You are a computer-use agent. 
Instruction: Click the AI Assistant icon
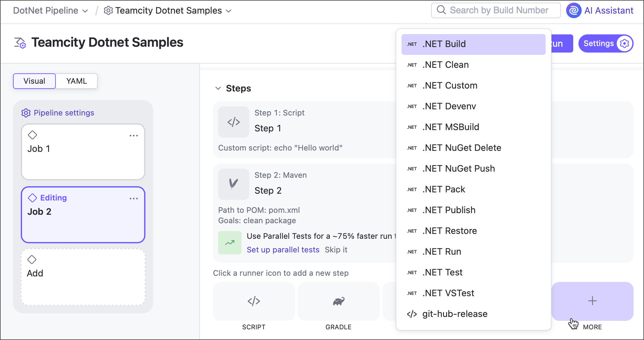tap(574, 10)
